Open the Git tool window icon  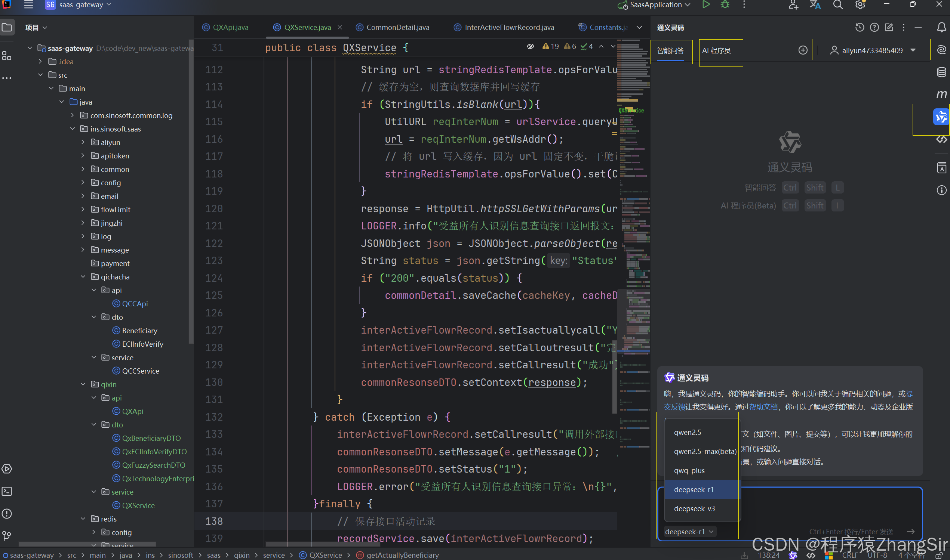click(7, 536)
